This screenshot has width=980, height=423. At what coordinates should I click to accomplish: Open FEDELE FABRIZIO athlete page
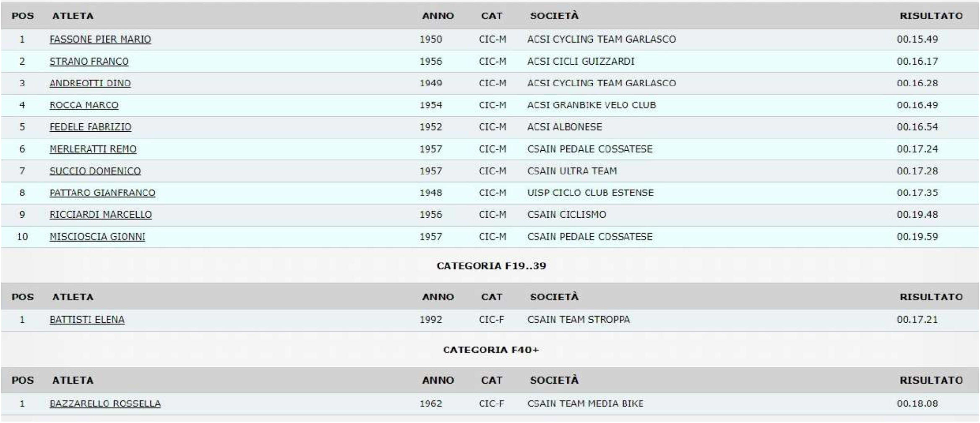point(91,127)
